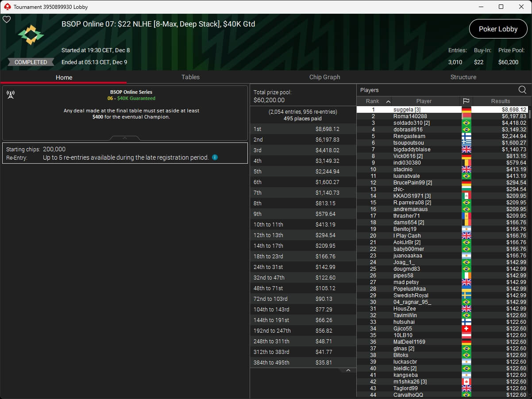Click the Poker Lobby button
Screen dimensions: 532x399
498,29
